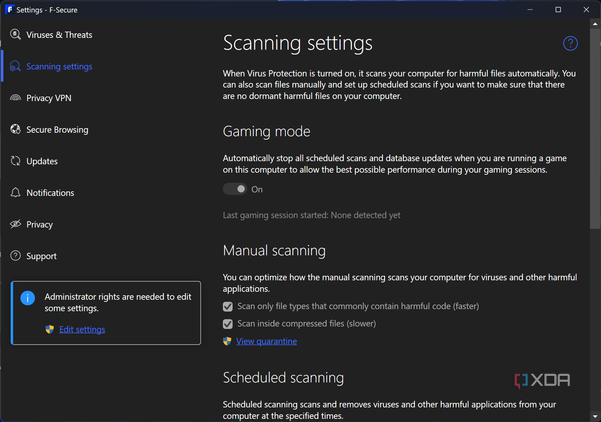This screenshot has width=601, height=422.
Task: Click the blue info icon in administrator notice
Action: (28, 298)
